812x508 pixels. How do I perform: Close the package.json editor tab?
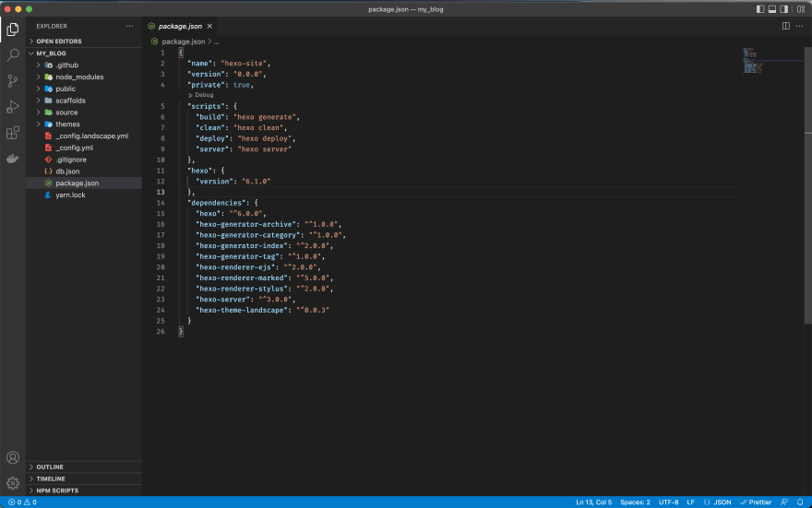(x=209, y=26)
